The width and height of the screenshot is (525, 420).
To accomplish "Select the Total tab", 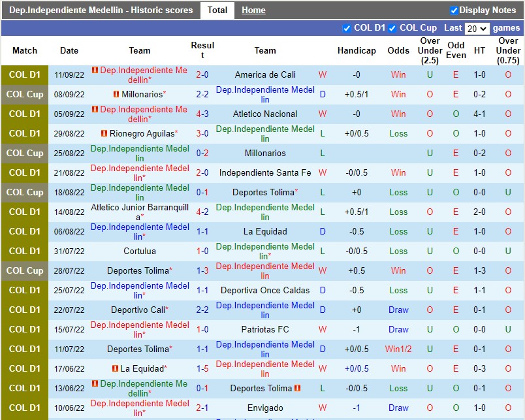I will 217,10.
